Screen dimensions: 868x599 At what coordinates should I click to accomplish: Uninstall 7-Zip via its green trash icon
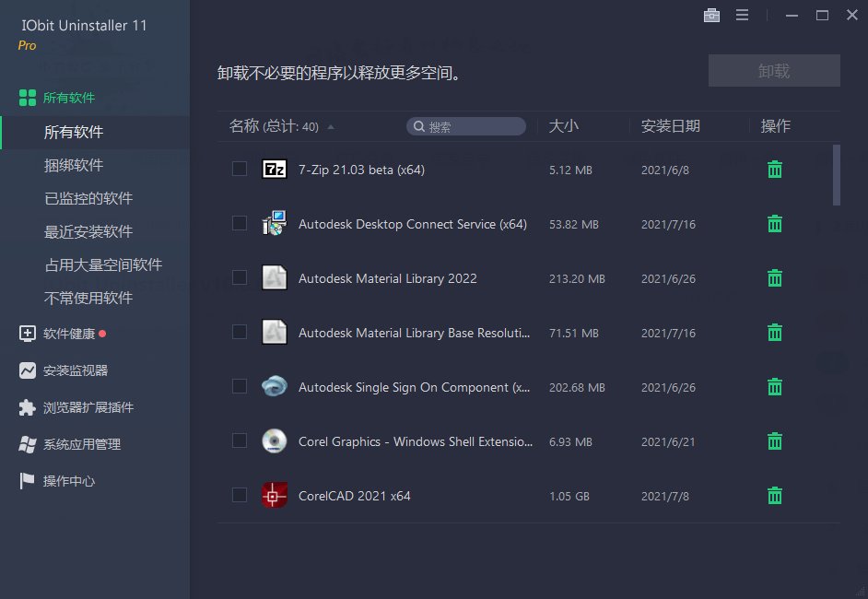click(x=774, y=170)
